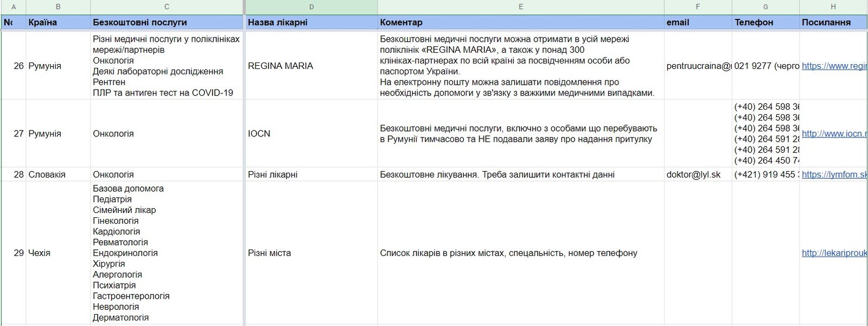Click the '№' header cell
The height and width of the screenshot is (326, 868).
point(14,22)
